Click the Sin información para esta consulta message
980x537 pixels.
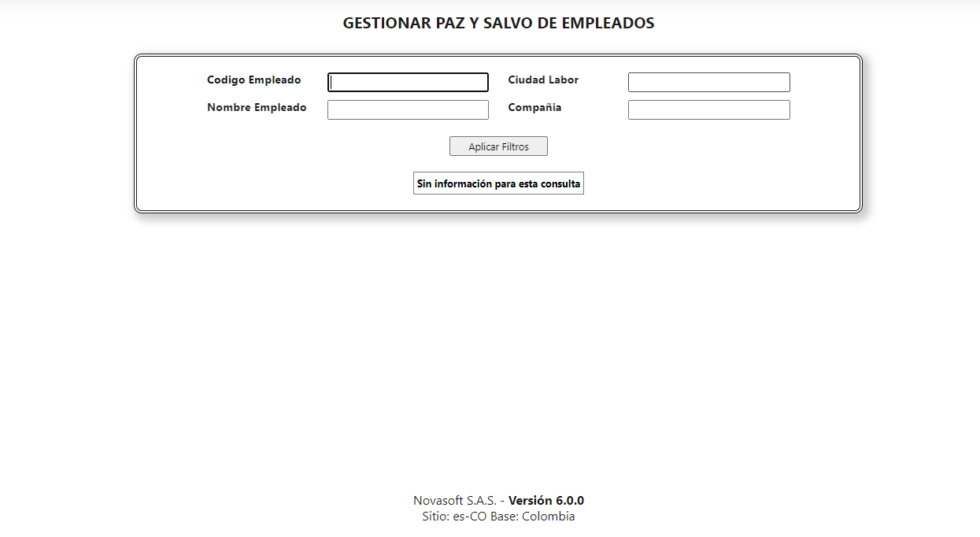(x=498, y=183)
